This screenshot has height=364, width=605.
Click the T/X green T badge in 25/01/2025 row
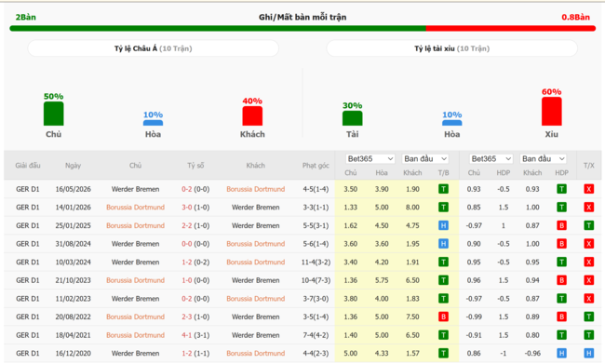point(589,225)
